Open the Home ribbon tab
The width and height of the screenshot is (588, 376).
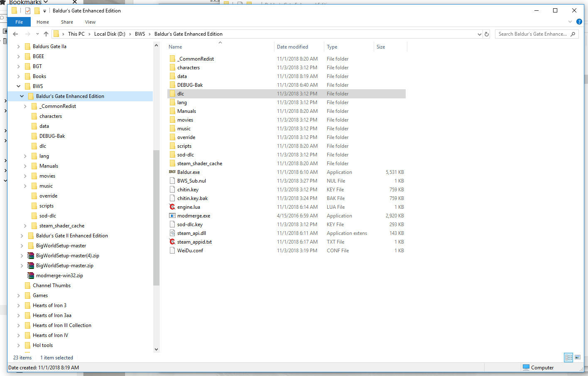pyautogui.click(x=43, y=22)
